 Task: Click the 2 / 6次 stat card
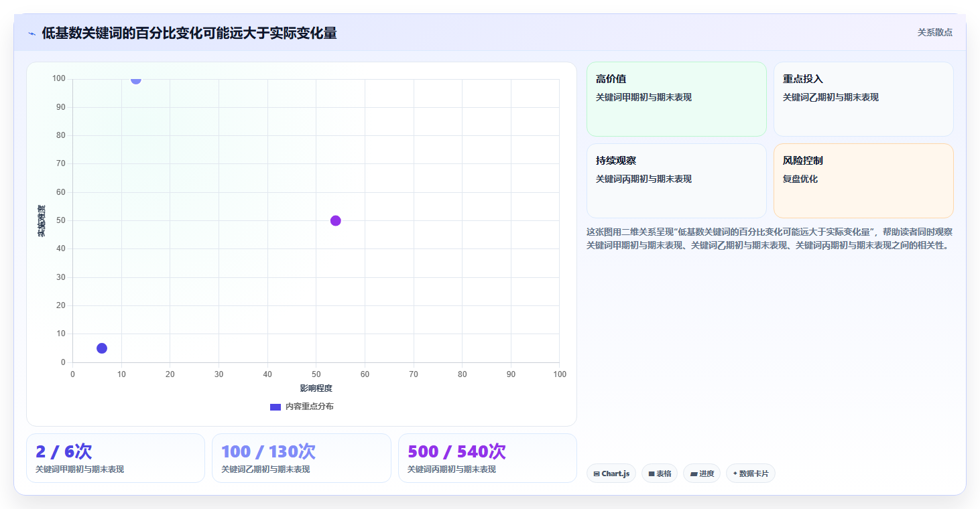pyautogui.click(x=115, y=458)
